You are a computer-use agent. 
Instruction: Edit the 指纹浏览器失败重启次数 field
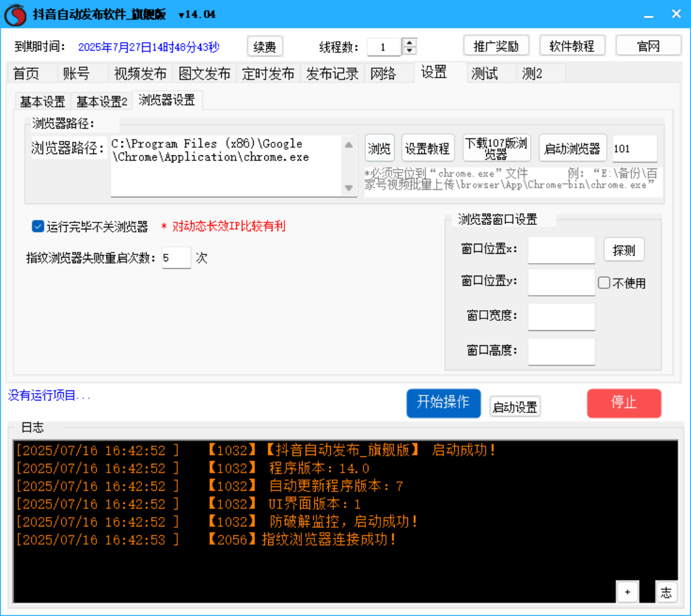click(x=176, y=258)
